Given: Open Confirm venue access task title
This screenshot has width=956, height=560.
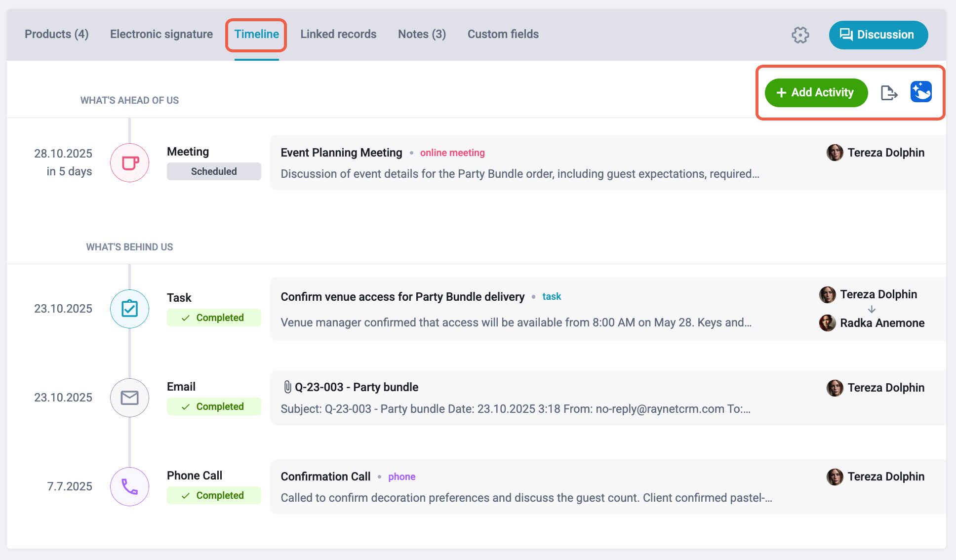Looking at the screenshot, I should (402, 297).
